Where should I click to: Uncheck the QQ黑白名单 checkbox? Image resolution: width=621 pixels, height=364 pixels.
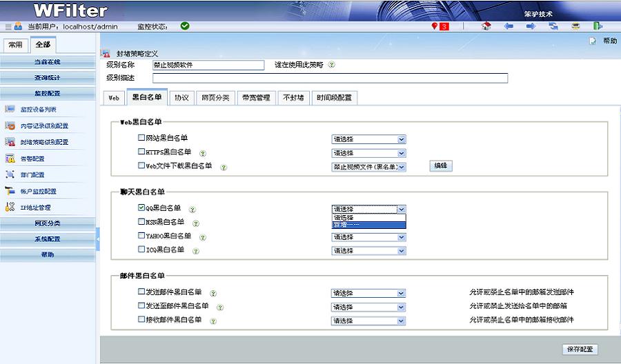(x=141, y=208)
